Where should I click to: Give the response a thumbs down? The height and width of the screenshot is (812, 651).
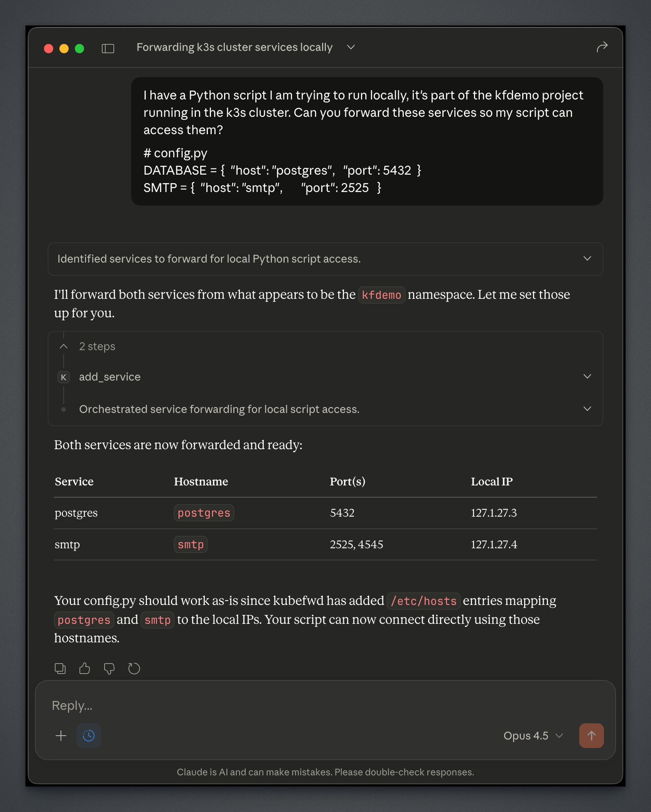[109, 668]
